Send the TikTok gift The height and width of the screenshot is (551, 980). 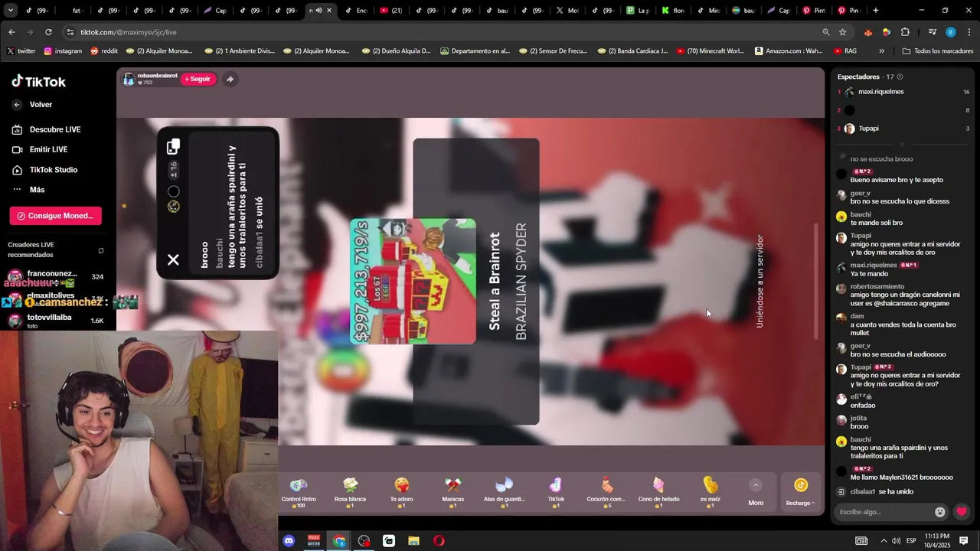556,491
